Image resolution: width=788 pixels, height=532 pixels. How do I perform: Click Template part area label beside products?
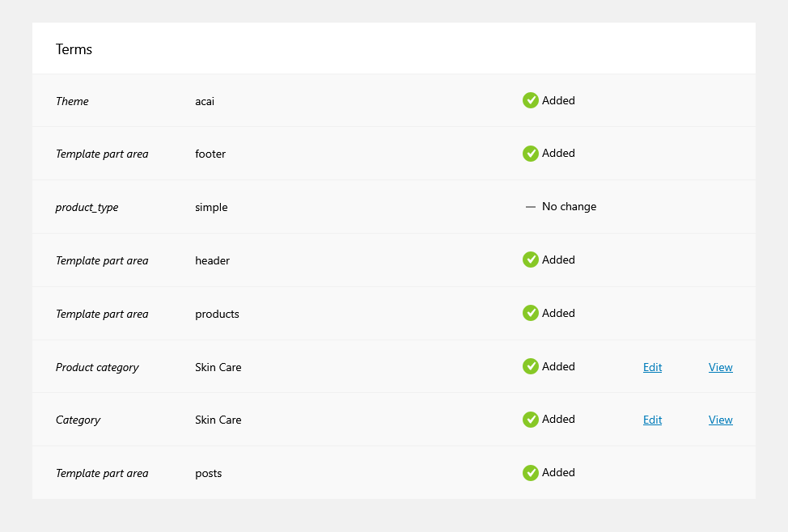pos(102,314)
